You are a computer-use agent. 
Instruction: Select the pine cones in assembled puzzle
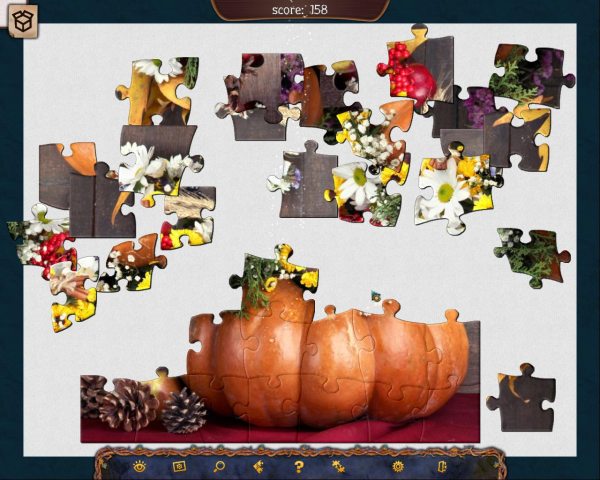point(130,405)
